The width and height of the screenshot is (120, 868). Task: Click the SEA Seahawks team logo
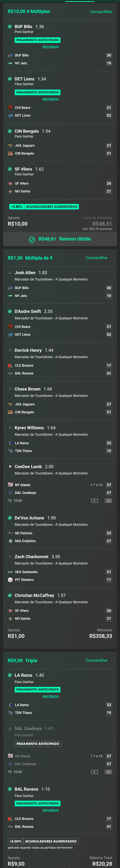[x=10, y=572]
